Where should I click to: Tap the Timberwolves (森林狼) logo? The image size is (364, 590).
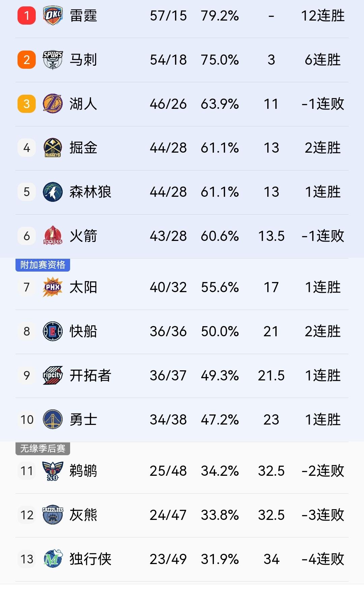click(x=53, y=192)
